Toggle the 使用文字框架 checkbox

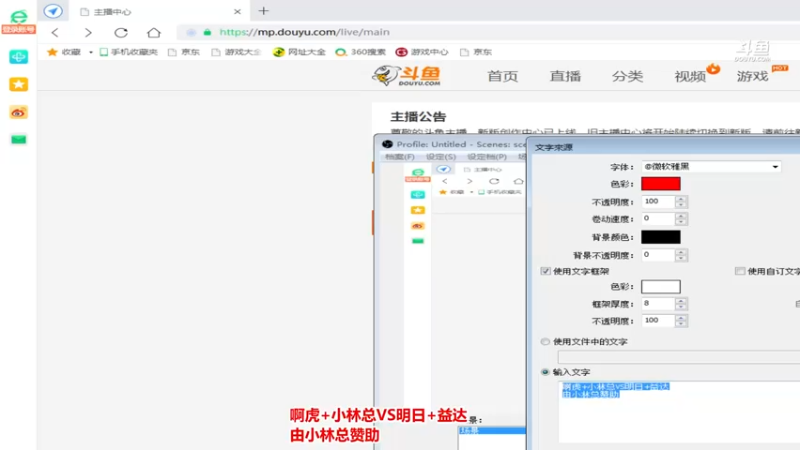tap(545, 271)
